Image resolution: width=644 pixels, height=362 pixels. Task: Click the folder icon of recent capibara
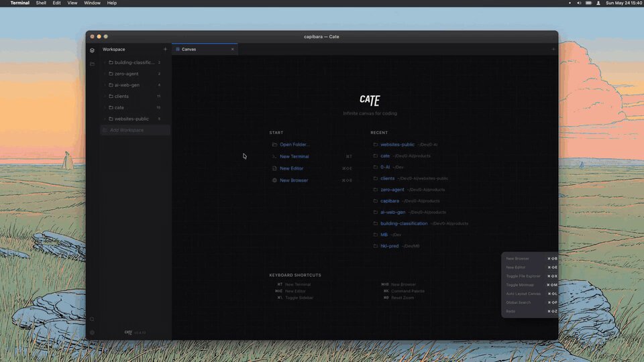[x=376, y=200]
